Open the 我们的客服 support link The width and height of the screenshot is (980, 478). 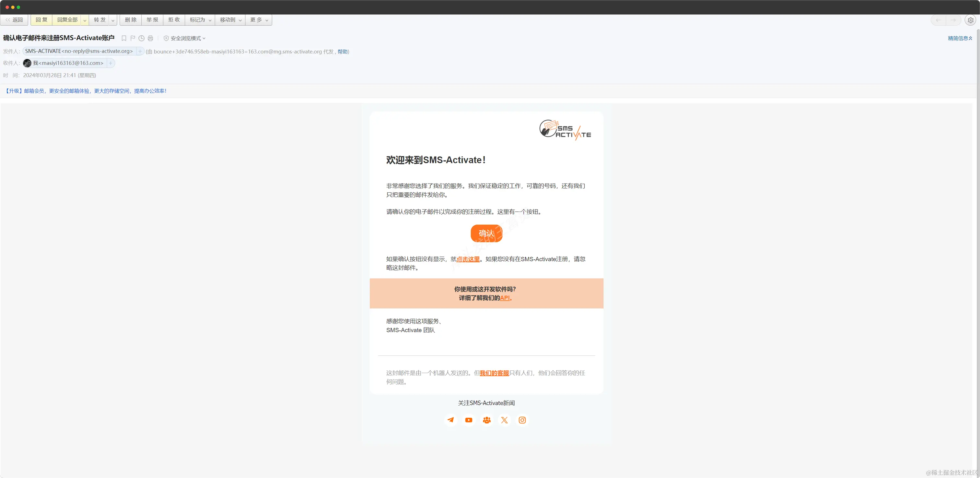pos(494,373)
